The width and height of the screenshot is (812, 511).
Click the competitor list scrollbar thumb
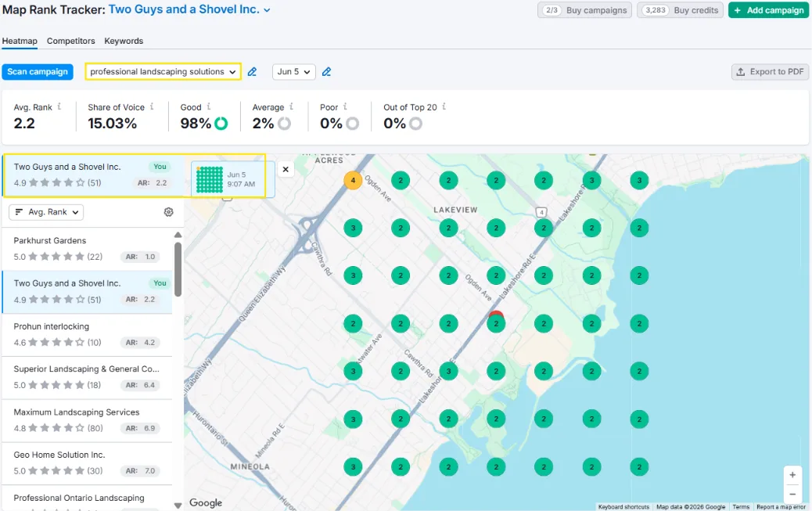click(178, 269)
